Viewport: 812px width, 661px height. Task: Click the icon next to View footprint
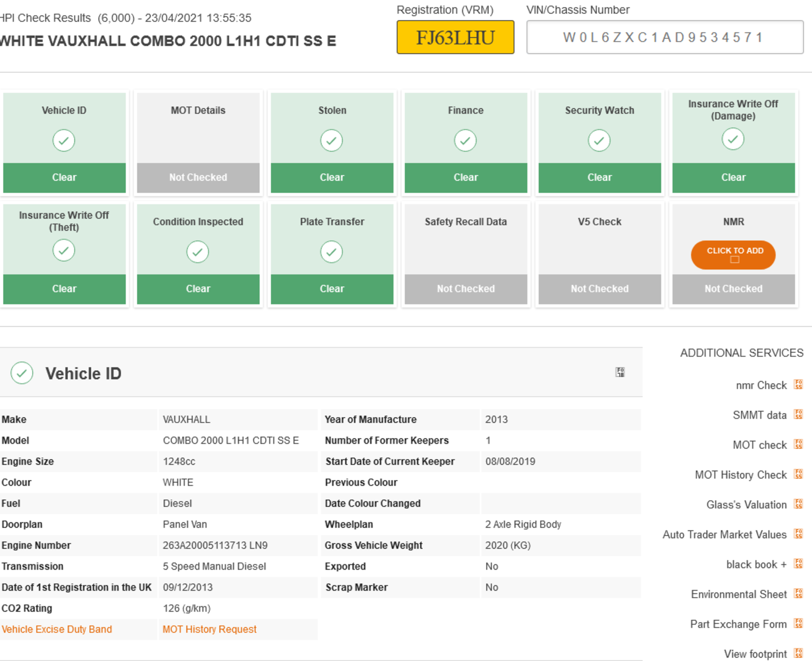798,653
